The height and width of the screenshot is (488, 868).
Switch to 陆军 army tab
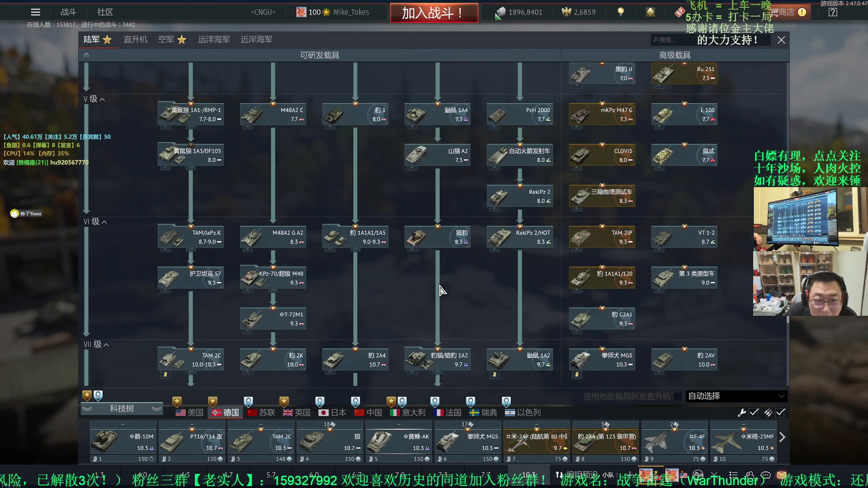pos(98,40)
